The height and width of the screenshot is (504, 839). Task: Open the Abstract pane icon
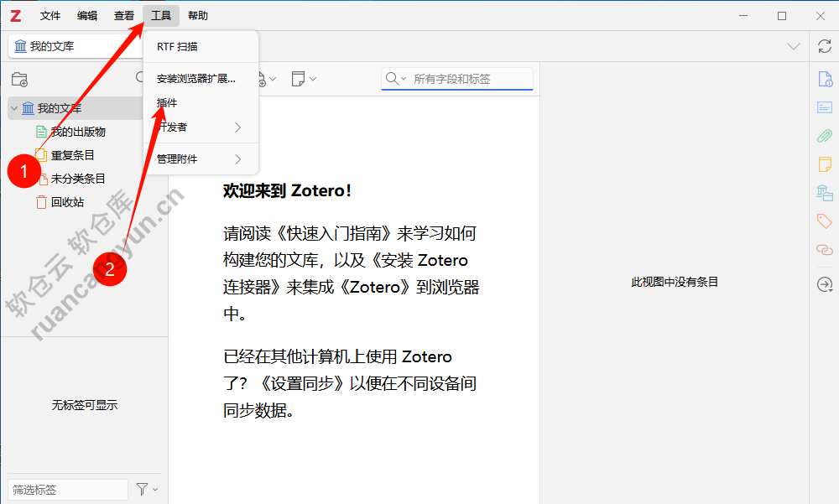point(824,107)
